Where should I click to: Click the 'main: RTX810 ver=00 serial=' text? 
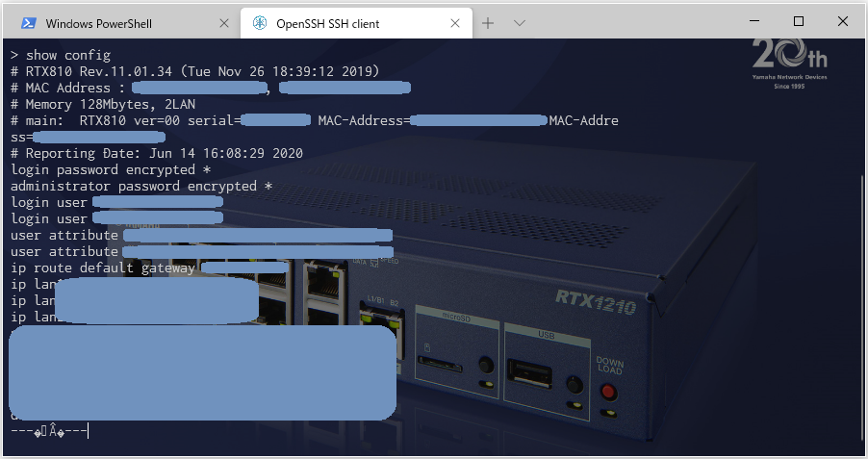point(134,120)
